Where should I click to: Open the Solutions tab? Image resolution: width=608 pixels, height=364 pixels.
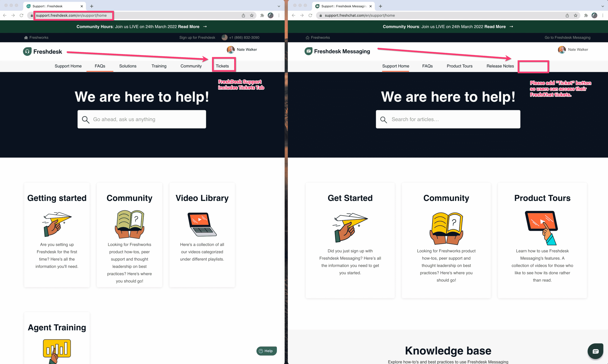[x=128, y=66]
